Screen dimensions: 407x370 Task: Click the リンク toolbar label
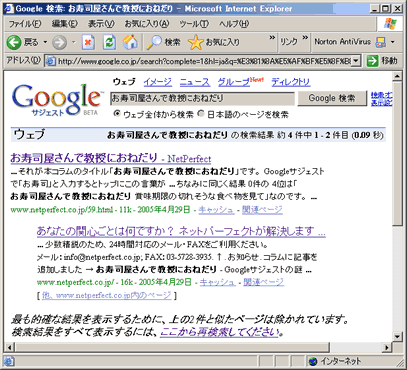tap(289, 42)
